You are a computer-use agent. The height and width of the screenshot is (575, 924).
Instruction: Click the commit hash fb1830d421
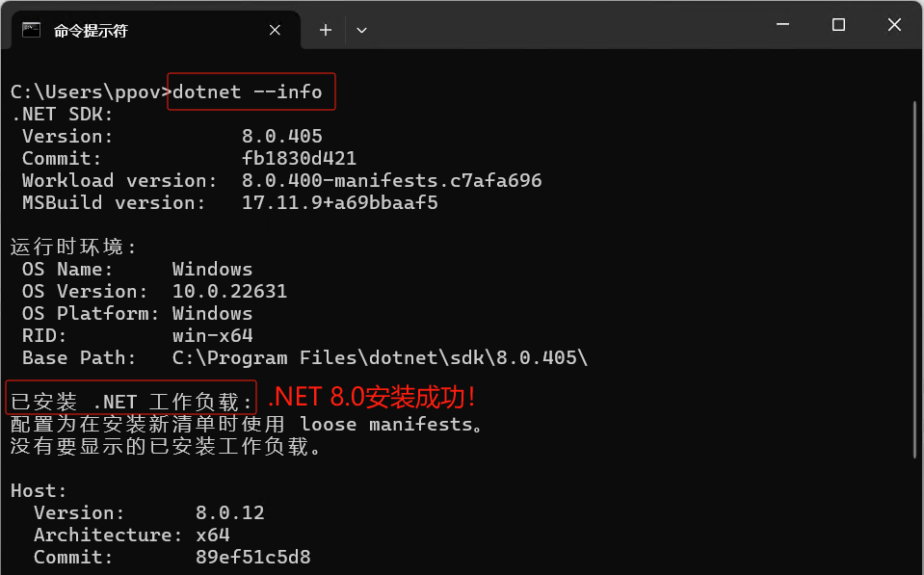pyautogui.click(x=299, y=159)
